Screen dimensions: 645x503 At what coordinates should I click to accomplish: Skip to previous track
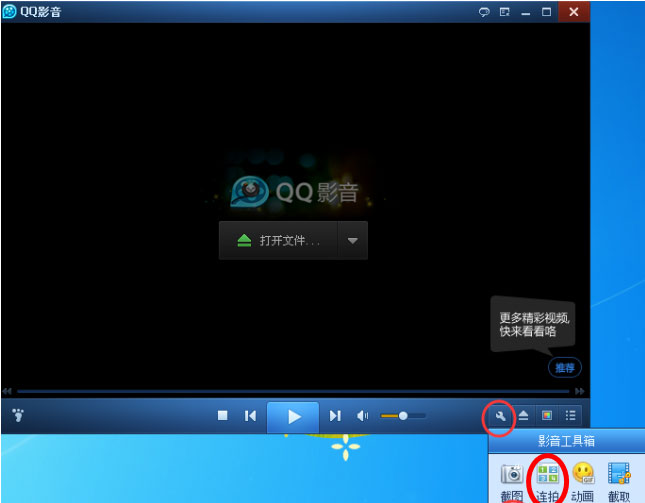250,416
